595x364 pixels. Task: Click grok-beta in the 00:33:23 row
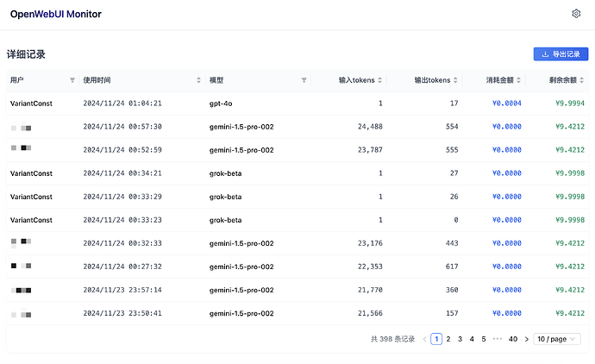tap(225, 220)
